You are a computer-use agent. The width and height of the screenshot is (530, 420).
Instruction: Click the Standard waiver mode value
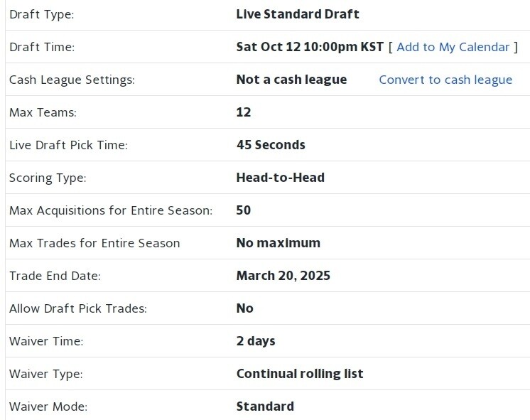pyautogui.click(x=265, y=406)
